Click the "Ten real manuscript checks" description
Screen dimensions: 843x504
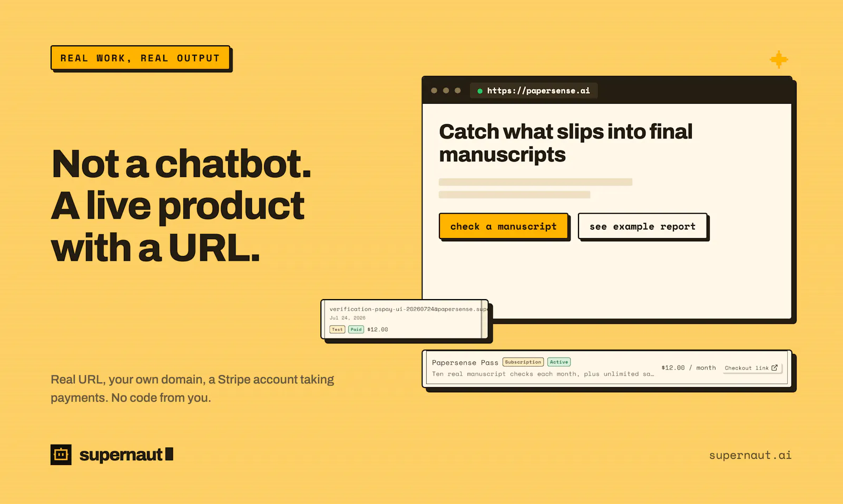(543, 374)
